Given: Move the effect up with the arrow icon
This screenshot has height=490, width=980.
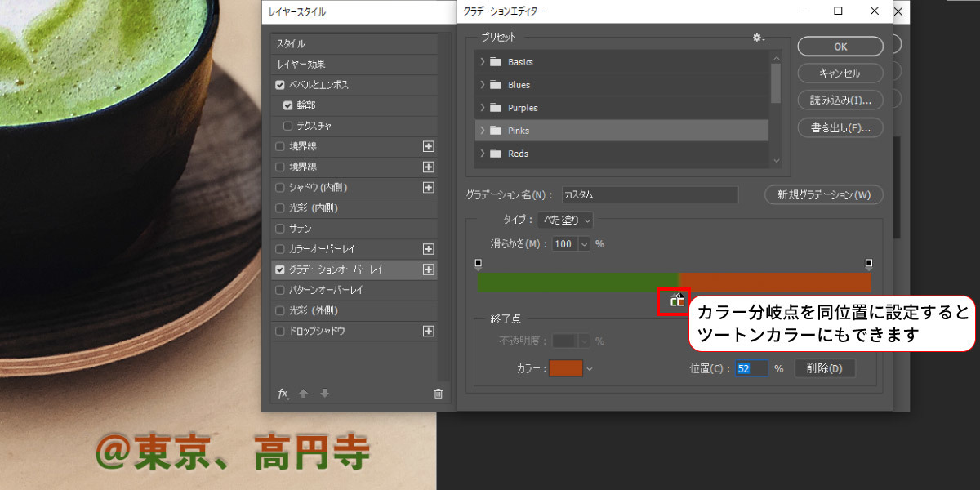Looking at the screenshot, I should click(304, 394).
